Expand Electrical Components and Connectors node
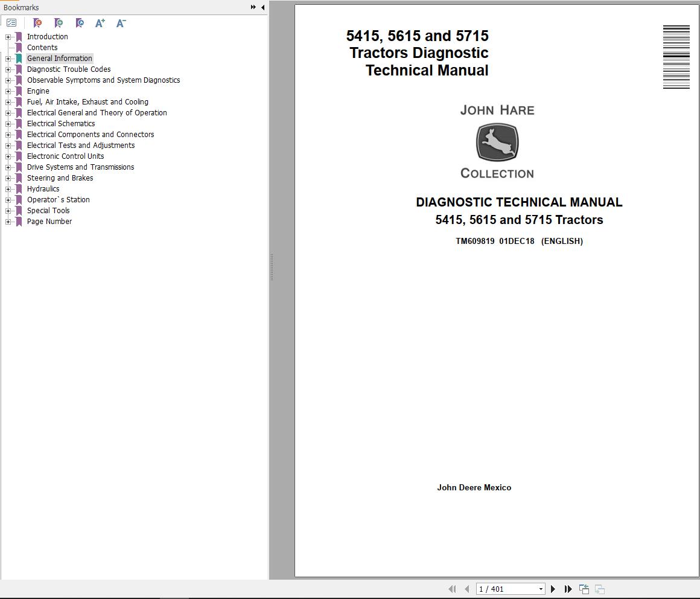700x599 pixels. click(x=8, y=135)
